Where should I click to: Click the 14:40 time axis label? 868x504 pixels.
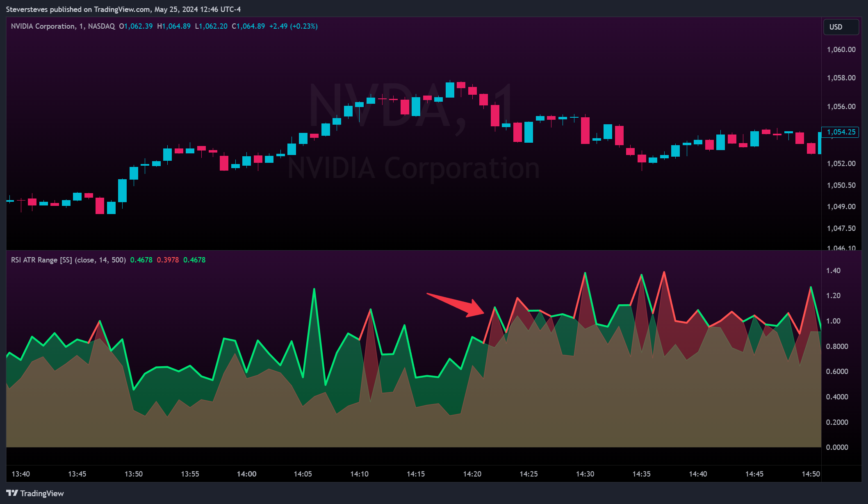point(698,474)
